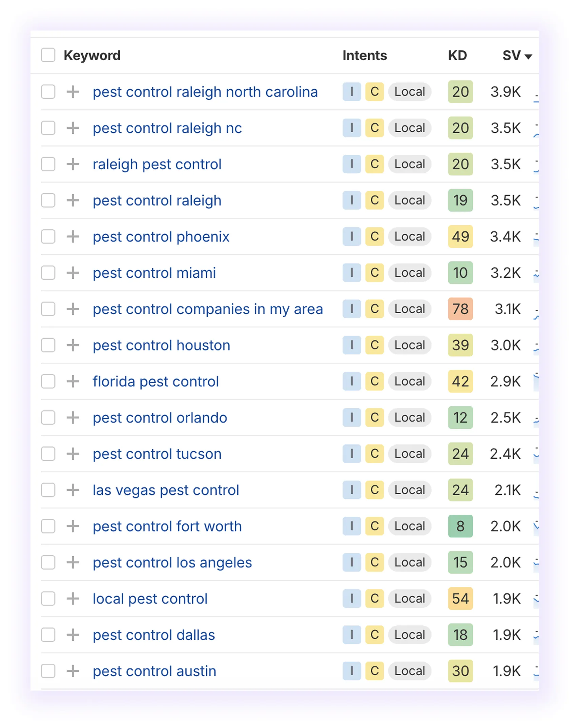Click the "Keyword" column header

click(x=92, y=55)
